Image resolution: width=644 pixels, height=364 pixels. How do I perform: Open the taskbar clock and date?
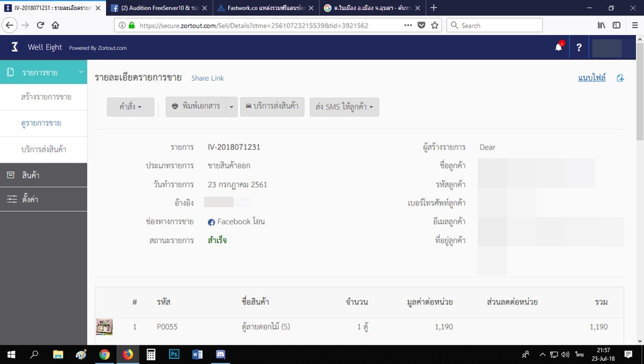(x=603, y=354)
